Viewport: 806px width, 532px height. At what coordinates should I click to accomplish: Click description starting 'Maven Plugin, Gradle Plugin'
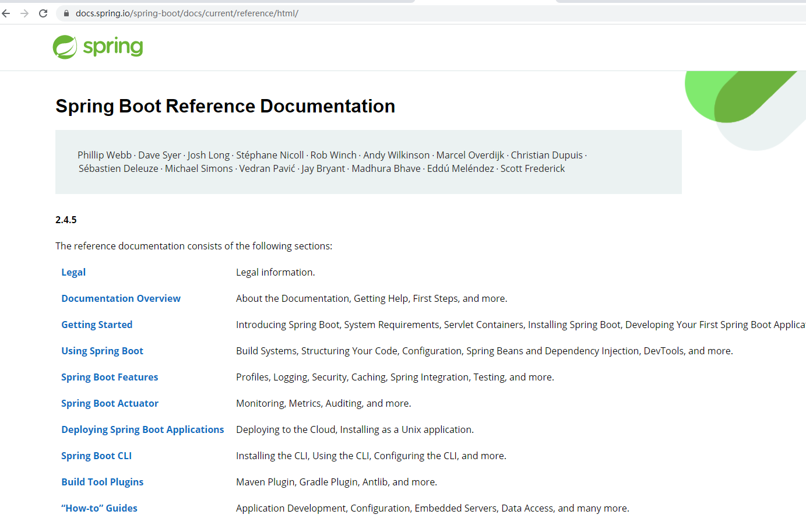point(337,482)
